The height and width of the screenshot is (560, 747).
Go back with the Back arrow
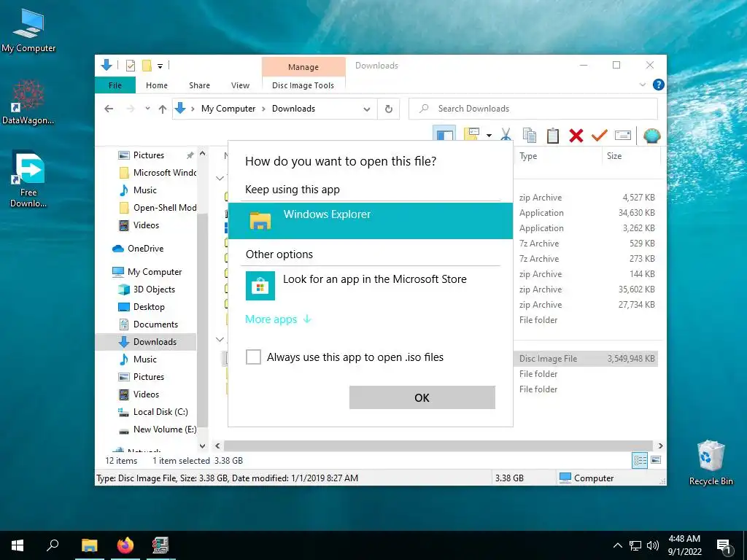[x=109, y=109]
